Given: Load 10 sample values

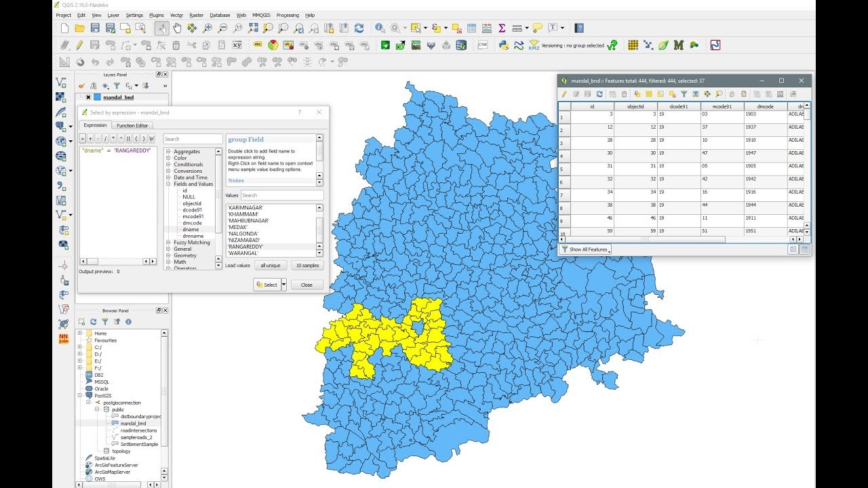Looking at the screenshot, I should (308, 266).
